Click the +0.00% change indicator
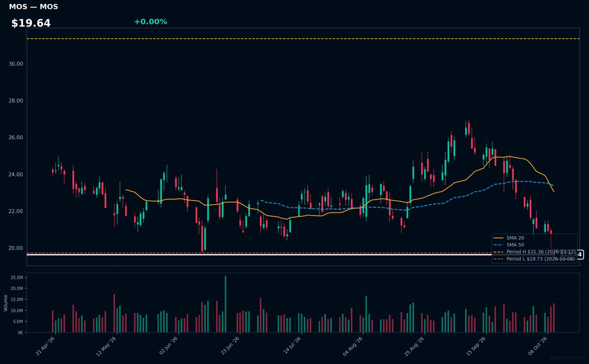589x364 pixels. point(150,22)
